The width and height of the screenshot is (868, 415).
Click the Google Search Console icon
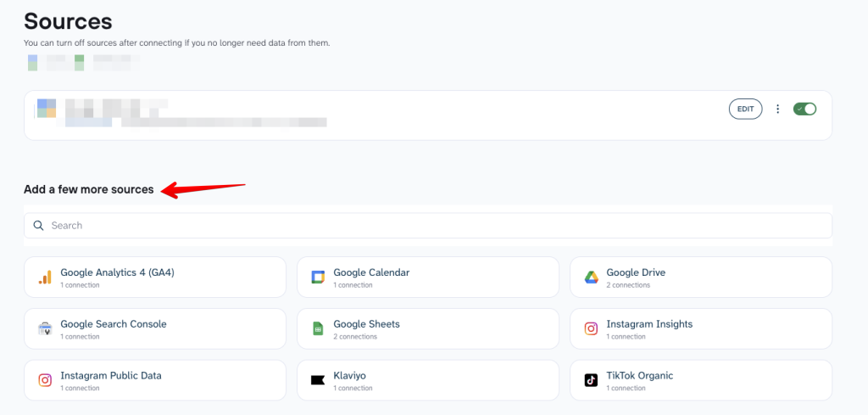point(45,328)
